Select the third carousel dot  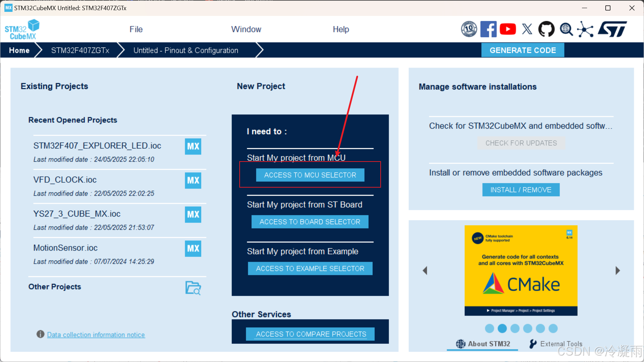(x=515, y=328)
